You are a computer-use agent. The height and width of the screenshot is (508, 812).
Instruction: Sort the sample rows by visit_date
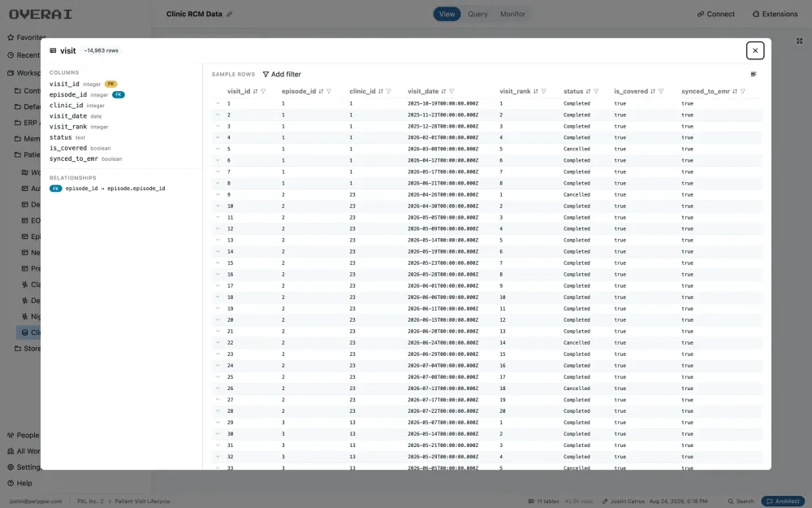tap(443, 91)
